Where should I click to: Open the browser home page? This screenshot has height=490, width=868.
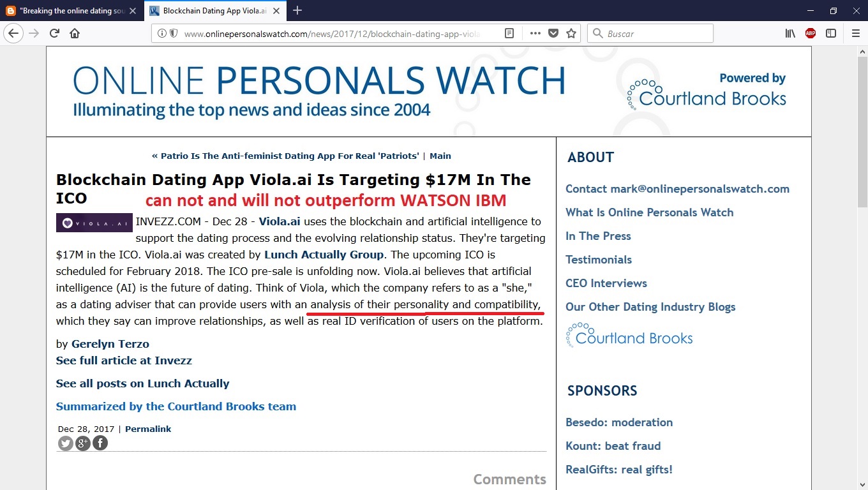click(x=75, y=33)
